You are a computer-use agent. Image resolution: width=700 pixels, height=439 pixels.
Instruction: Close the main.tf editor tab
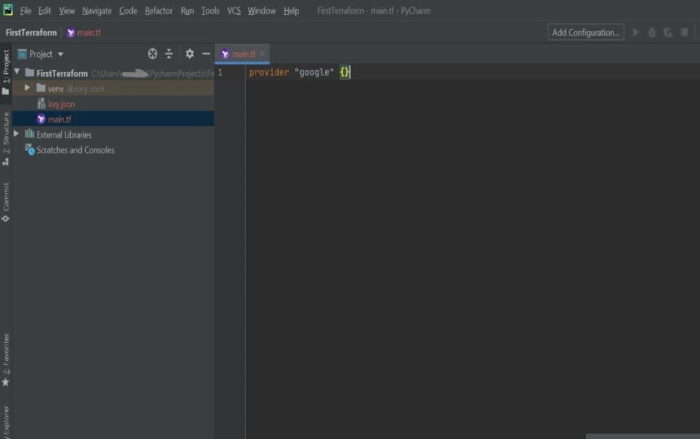262,54
